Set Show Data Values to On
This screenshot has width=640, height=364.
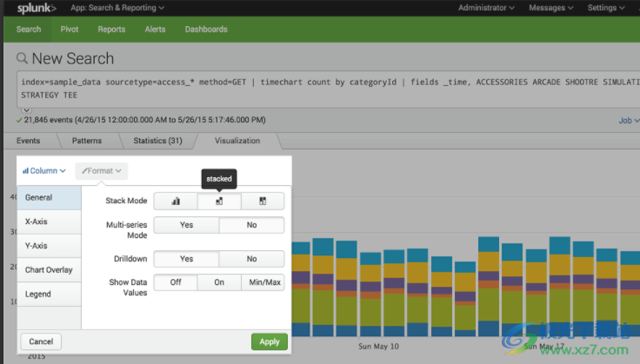pyautogui.click(x=219, y=282)
